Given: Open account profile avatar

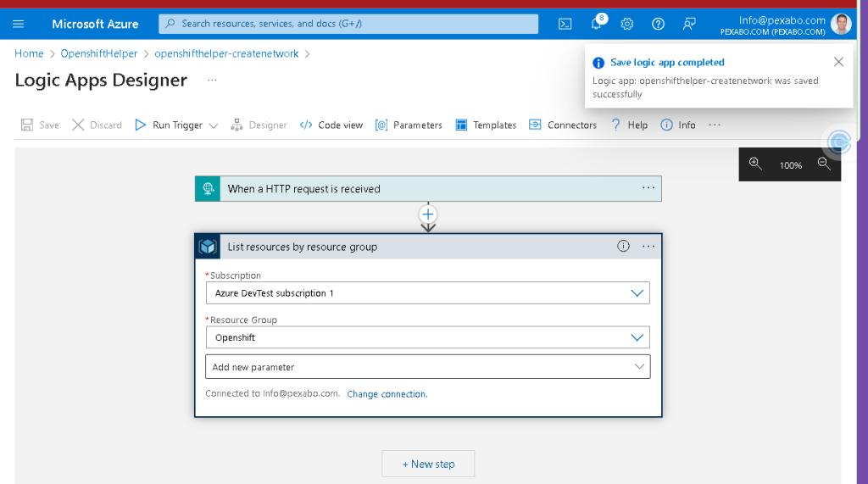Looking at the screenshot, I should tap(840, 25).
